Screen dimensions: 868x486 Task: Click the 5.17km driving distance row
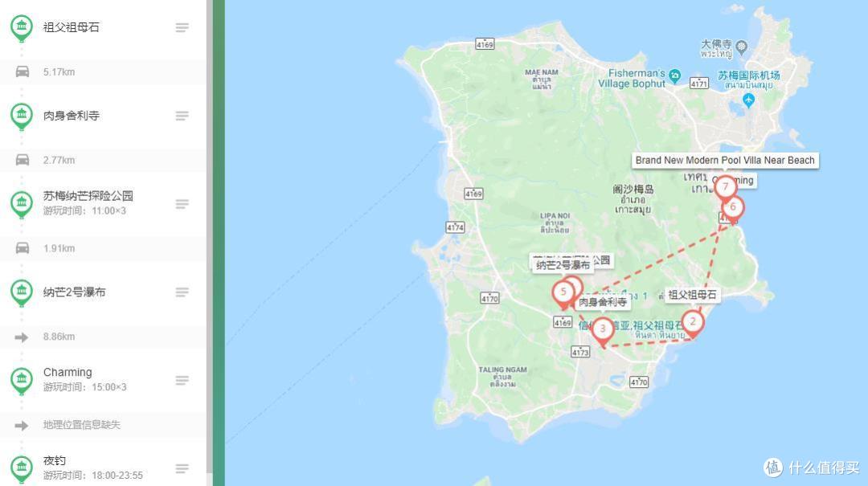[103, 71]
